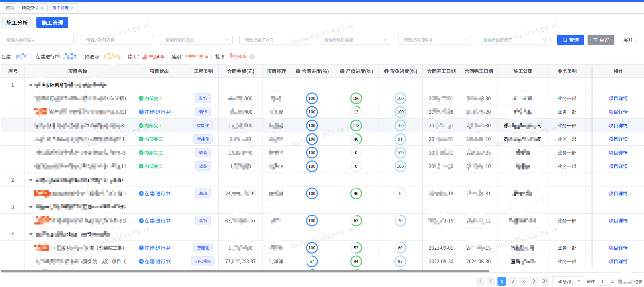The height and width of the screenshot is (287, 644).
Task: Click the 186 产值进度 progress circle
Action: coord(356,98)
